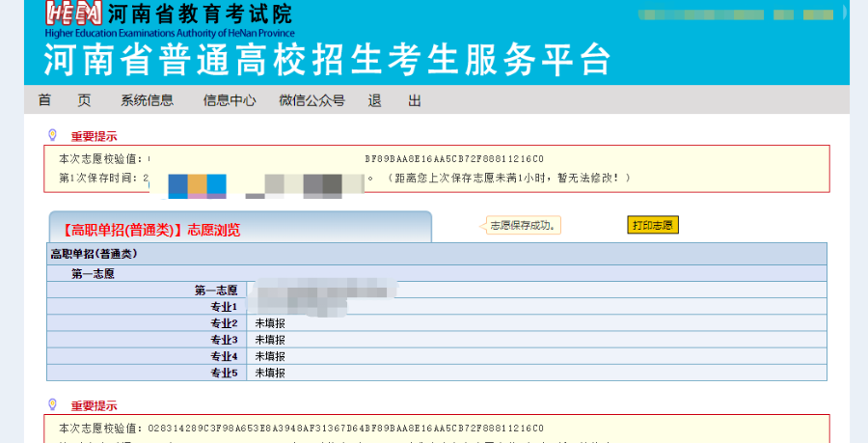Open the 微信公众号 menu item
The height and width of the screenshot is (443, 868).
pyautogui.click(x=312, y=100)
